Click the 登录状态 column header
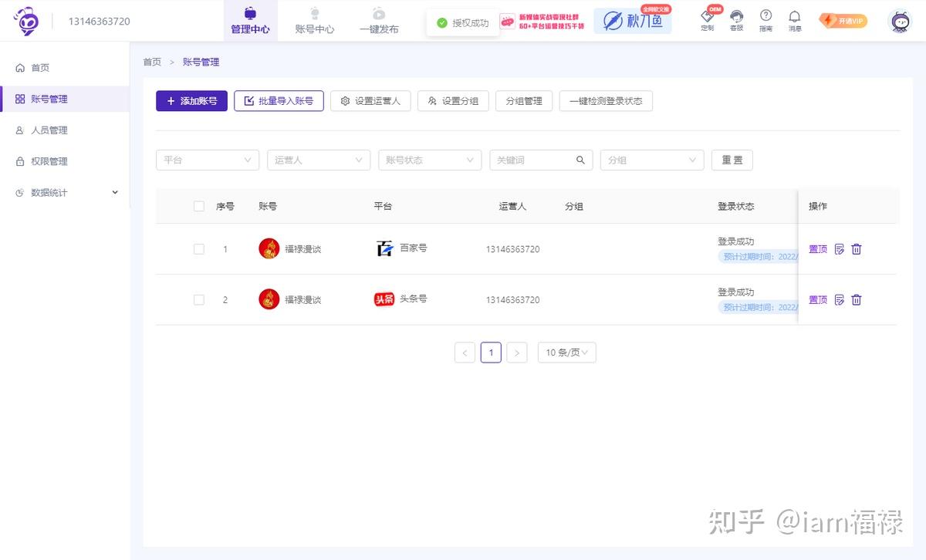926x560 pixels. click(736, 206)
